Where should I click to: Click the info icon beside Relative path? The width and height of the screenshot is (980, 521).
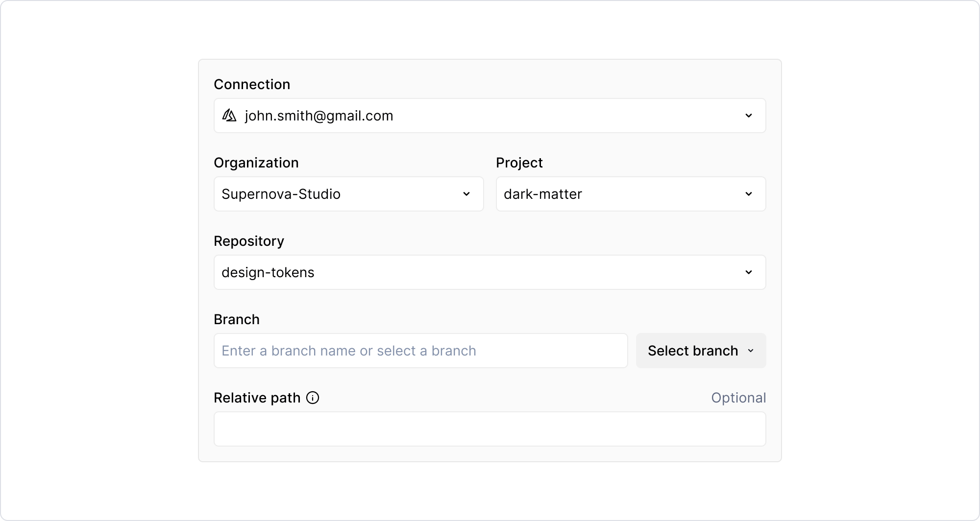(313, 398)
